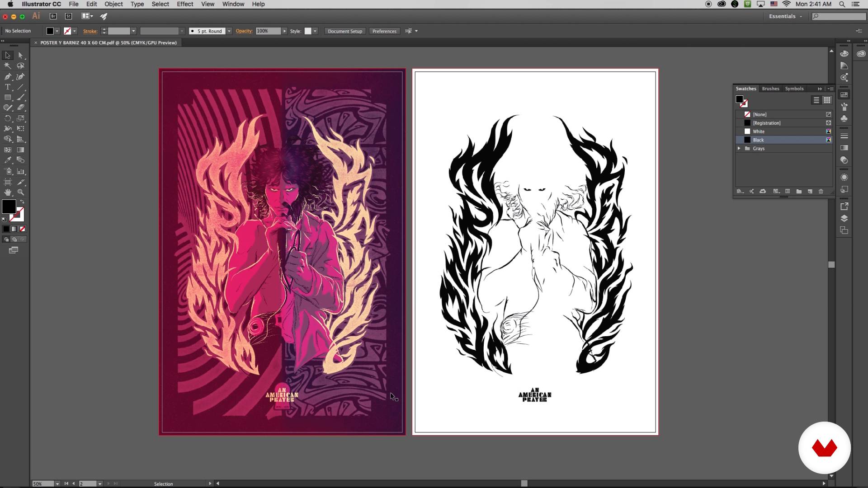Choose the Magic Wand tool
The width and height of the screenshot is (868, 488).
(x=8, y=66)
